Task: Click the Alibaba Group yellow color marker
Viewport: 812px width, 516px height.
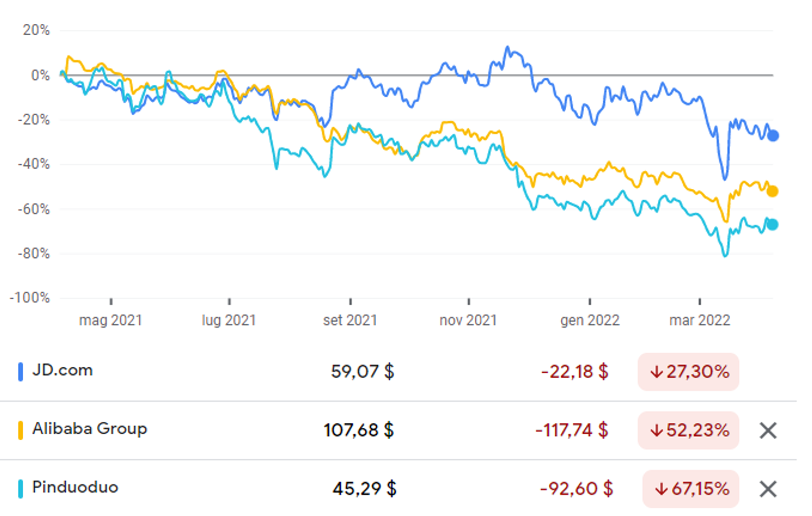Action: pos(21,430)
